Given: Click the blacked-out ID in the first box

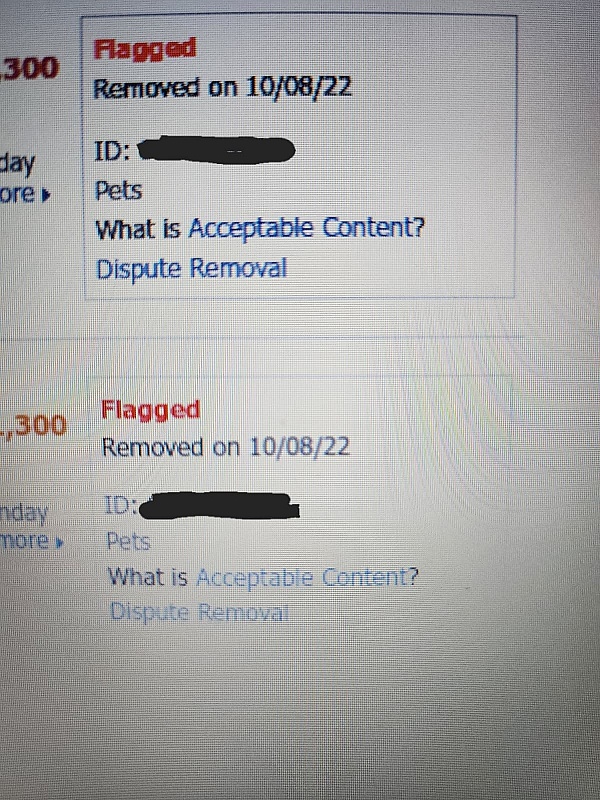Looking at the screenshot, I should (x=217, y=151).
